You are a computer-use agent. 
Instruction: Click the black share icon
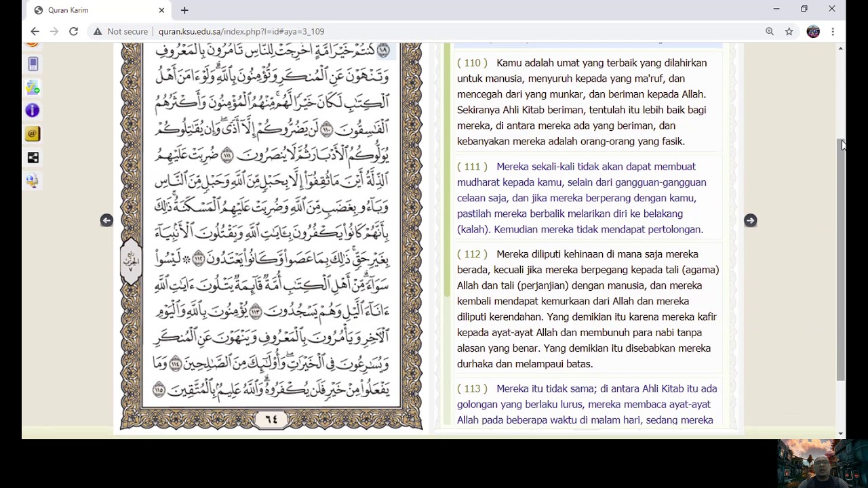click(x=33, y=157)
